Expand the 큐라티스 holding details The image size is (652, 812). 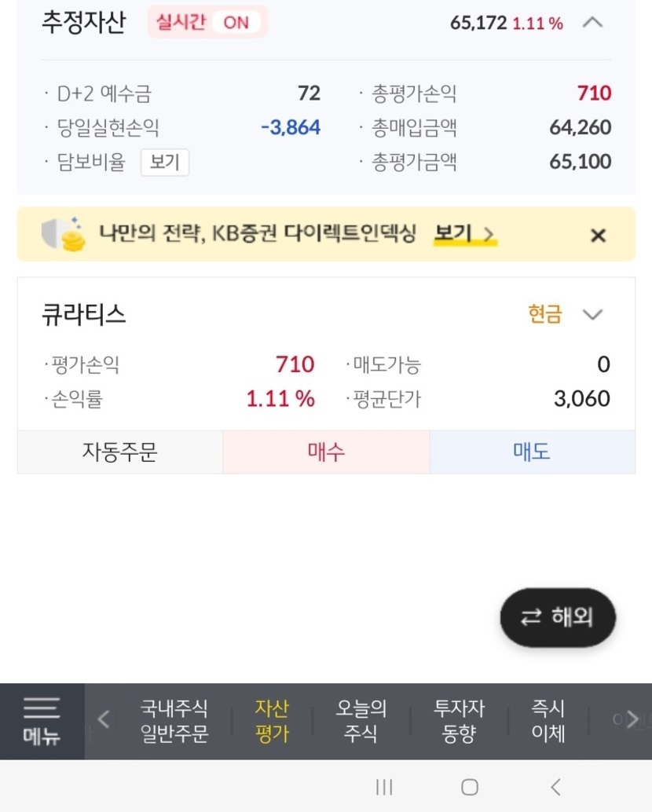[592, 315]
